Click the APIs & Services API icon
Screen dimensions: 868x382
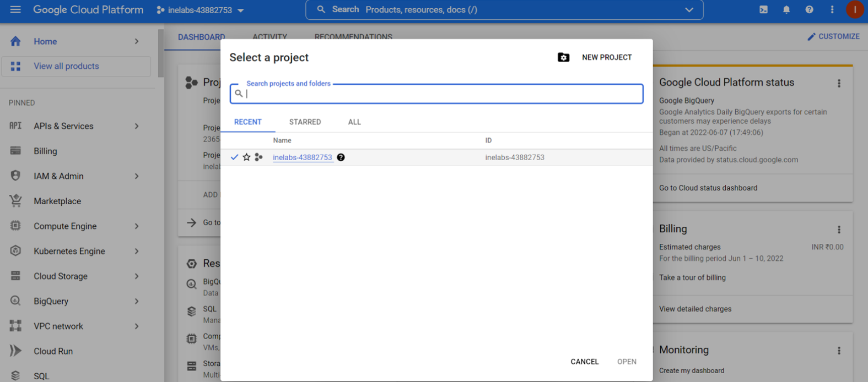15,125
